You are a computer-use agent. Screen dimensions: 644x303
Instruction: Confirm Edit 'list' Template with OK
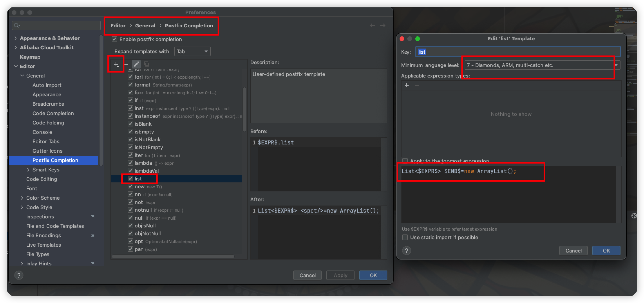click(606, 251)
